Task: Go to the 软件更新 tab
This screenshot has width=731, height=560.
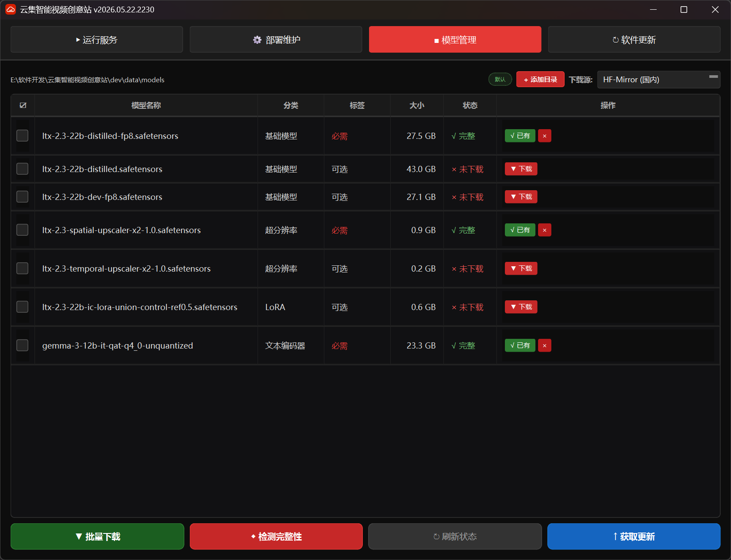Action: pyautogui.click(x=634, y=39)
